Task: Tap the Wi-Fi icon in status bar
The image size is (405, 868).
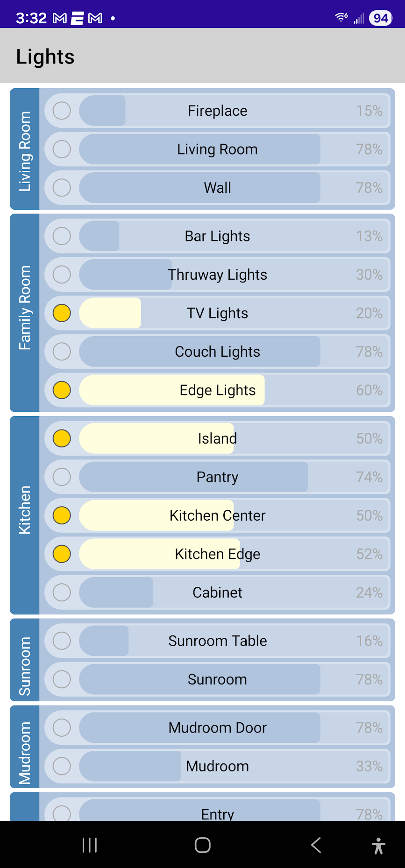Action: (x=341, y=18)
